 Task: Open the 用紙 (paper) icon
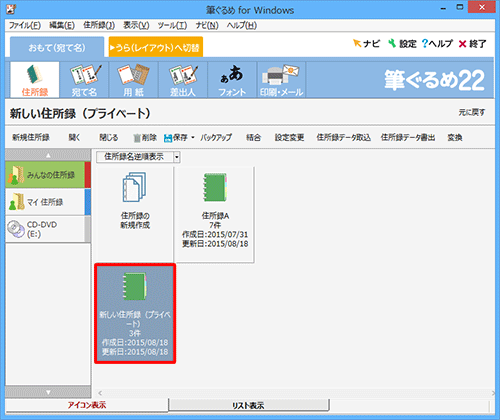133,80
